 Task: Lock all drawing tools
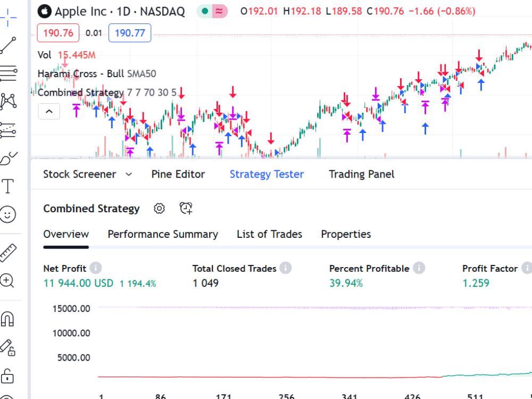click(7, 376)
